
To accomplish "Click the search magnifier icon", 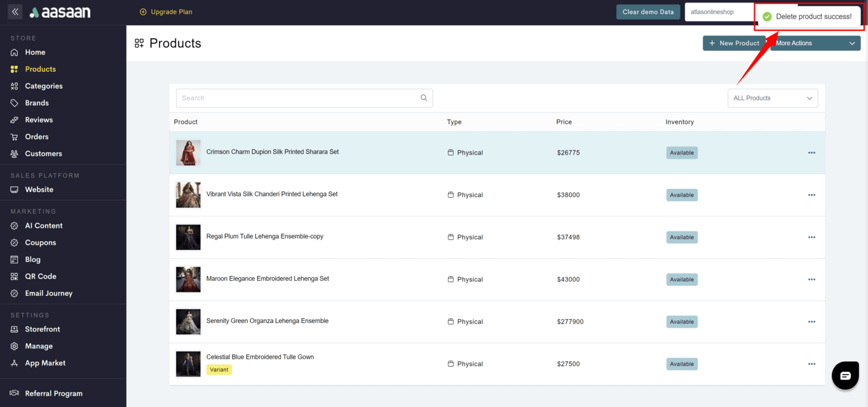I will click(x=424, y=98).
